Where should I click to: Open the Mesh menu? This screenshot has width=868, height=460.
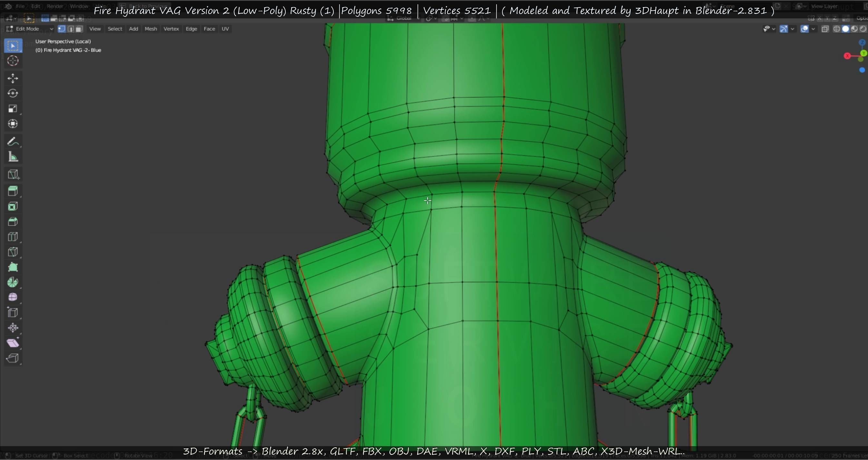(x=151, y=29)
